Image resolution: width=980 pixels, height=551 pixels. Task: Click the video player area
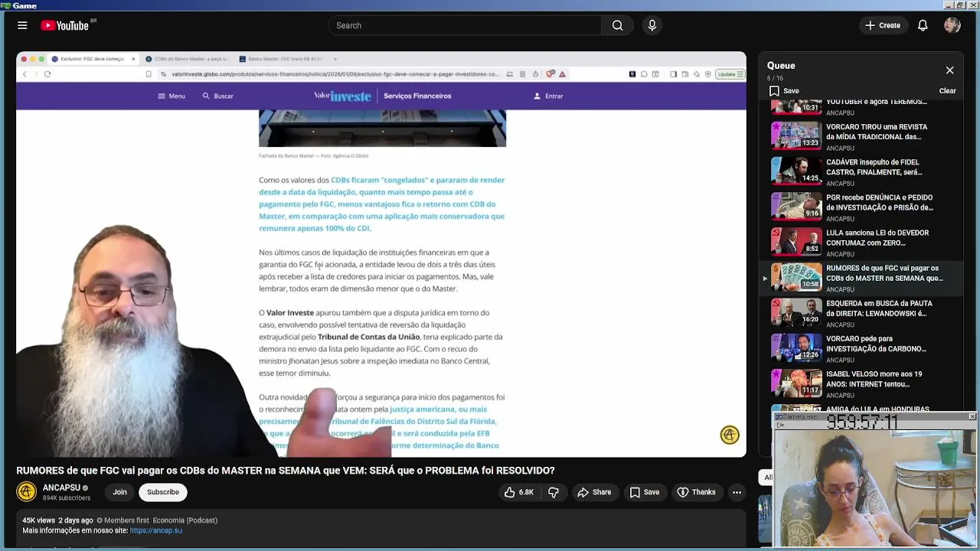[x=381, y=254]
